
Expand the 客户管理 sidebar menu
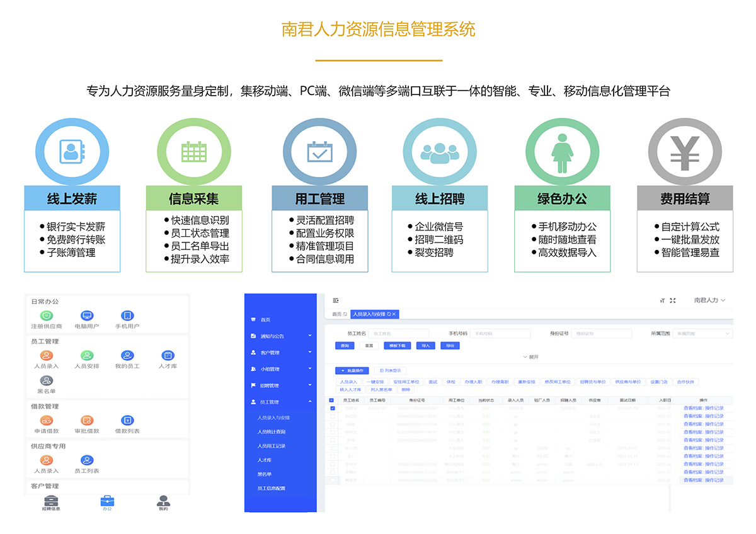pyautogui.click(x=281, y=353)
